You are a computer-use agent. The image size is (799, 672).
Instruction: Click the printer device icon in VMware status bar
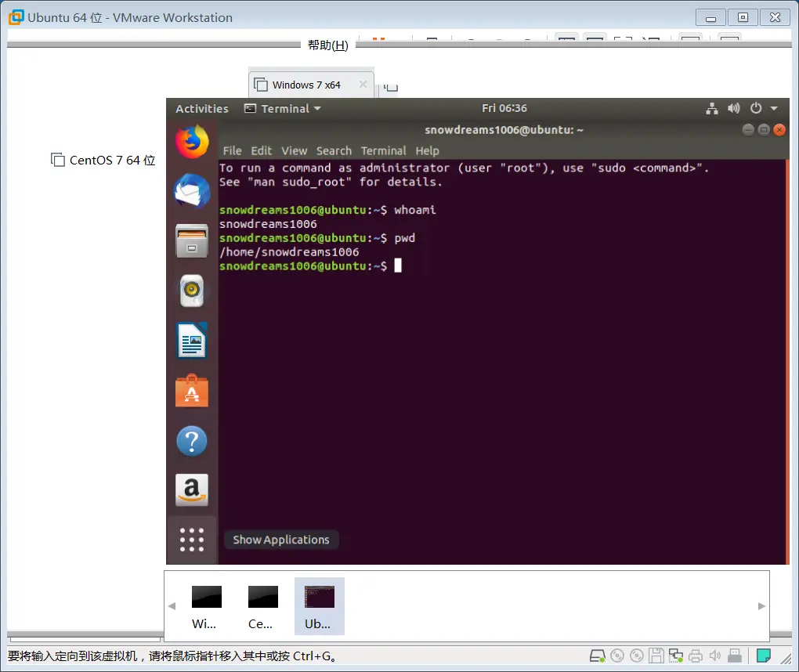click(x=696, y=656)
